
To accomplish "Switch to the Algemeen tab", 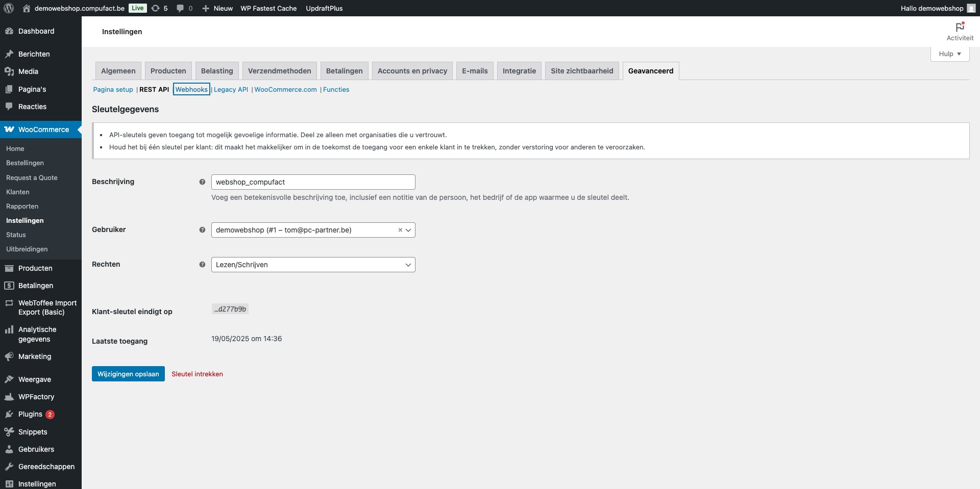I will point(118,71).
